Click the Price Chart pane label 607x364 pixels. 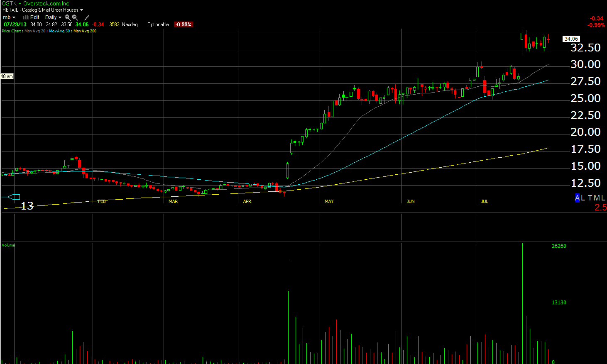11,31
